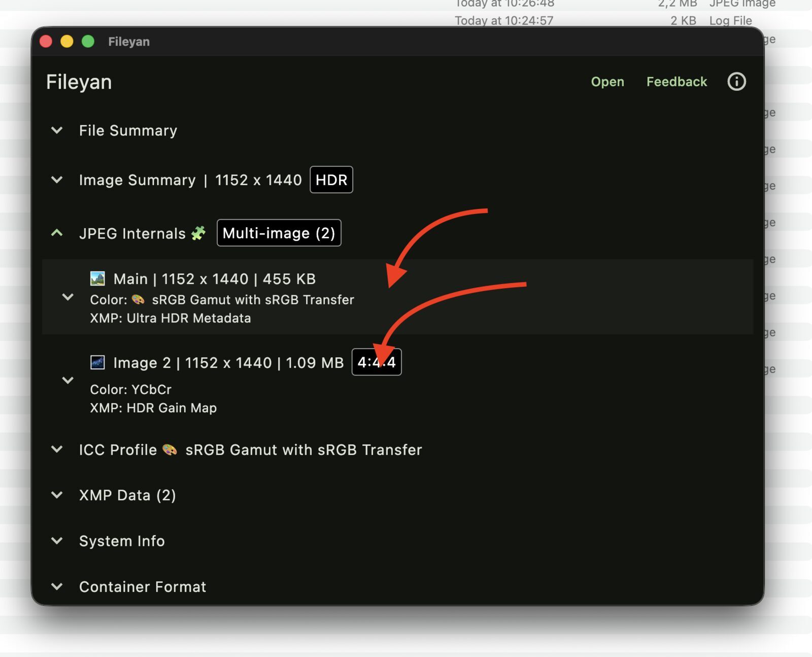Click the JPEG Internals label

pos(132,233)
